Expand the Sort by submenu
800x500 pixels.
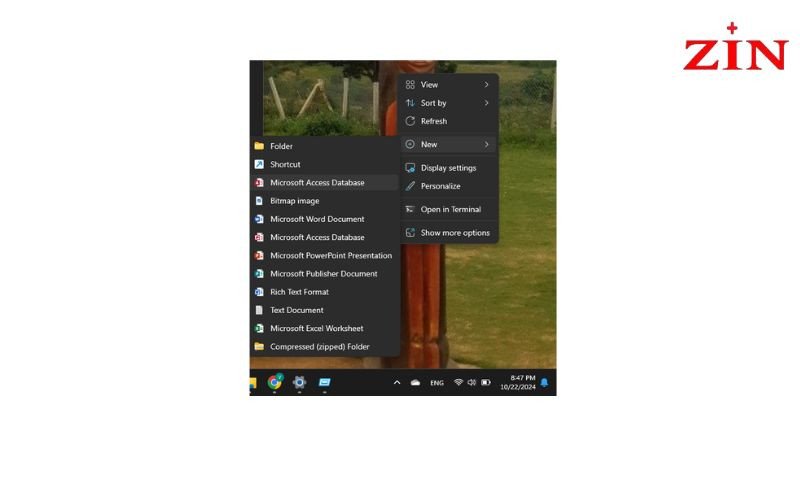pos(447,103)
